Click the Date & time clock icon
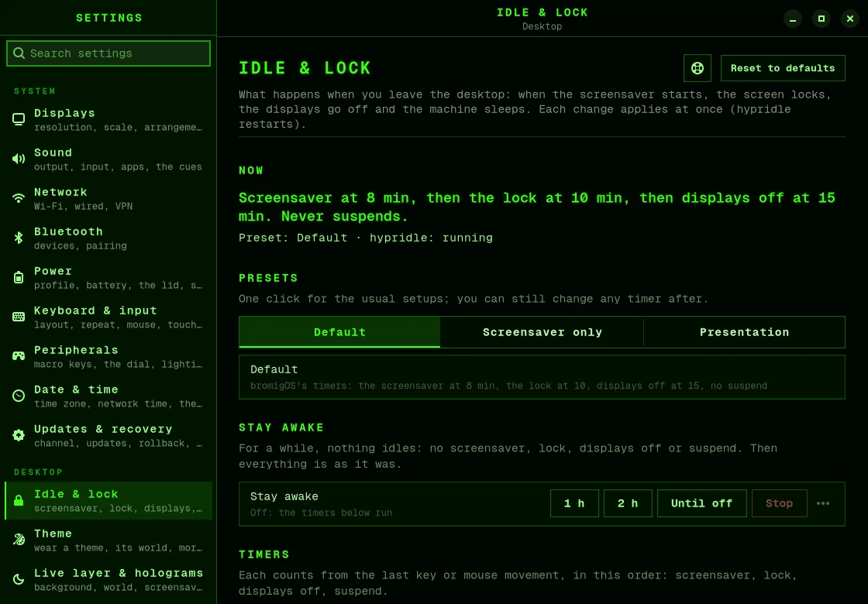 coord(19,396)
